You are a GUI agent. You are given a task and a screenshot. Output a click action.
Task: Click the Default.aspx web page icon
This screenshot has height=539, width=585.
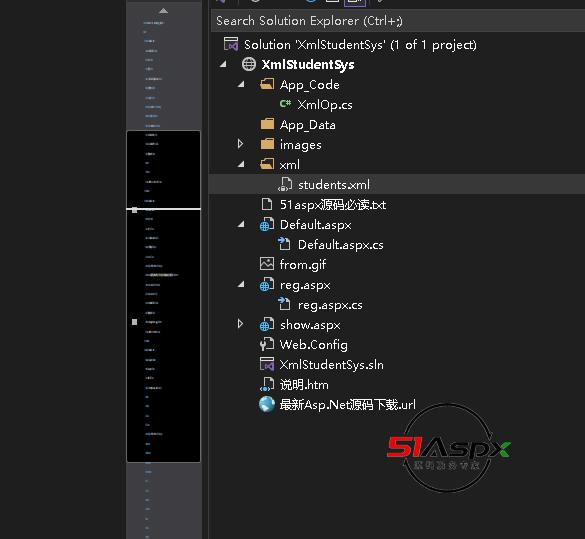pyautogui.click(x=266, y=225)
